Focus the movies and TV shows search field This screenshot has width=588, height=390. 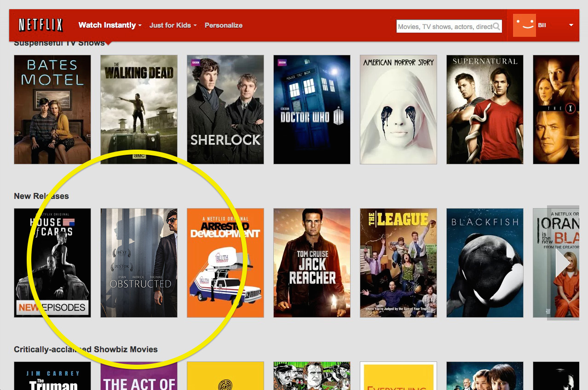[449, 27]
